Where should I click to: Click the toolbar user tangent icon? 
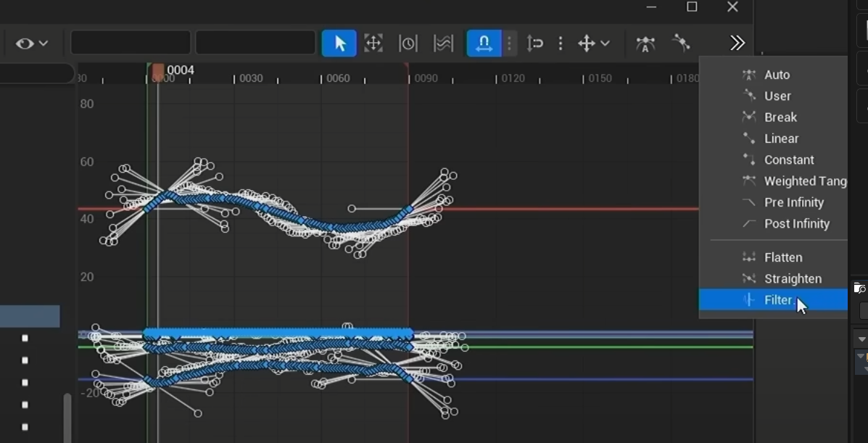click(x=680, y=44)
